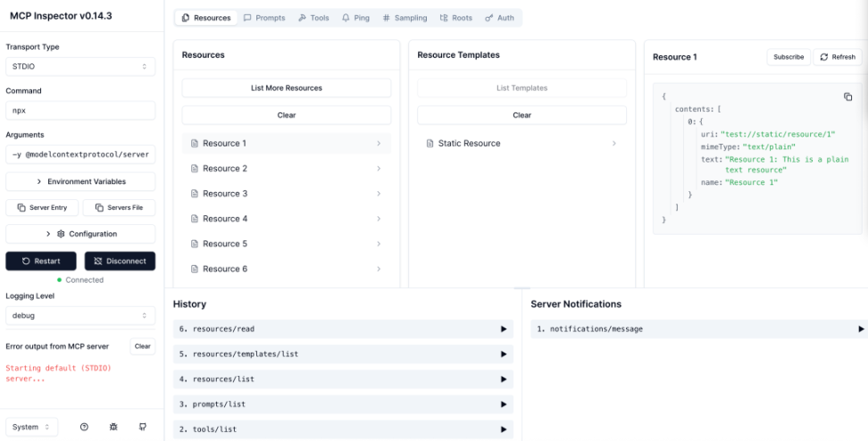Expand the notifications/message arrow
Viewport: 868px width, 441px height.
861,329
